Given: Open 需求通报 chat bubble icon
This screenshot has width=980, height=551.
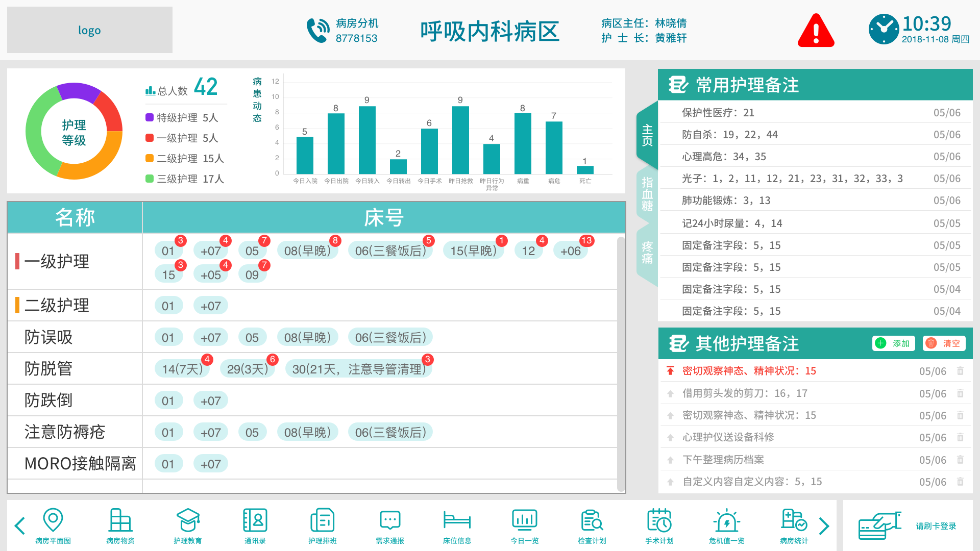Looking at the screenshot, I should [390, 520].
